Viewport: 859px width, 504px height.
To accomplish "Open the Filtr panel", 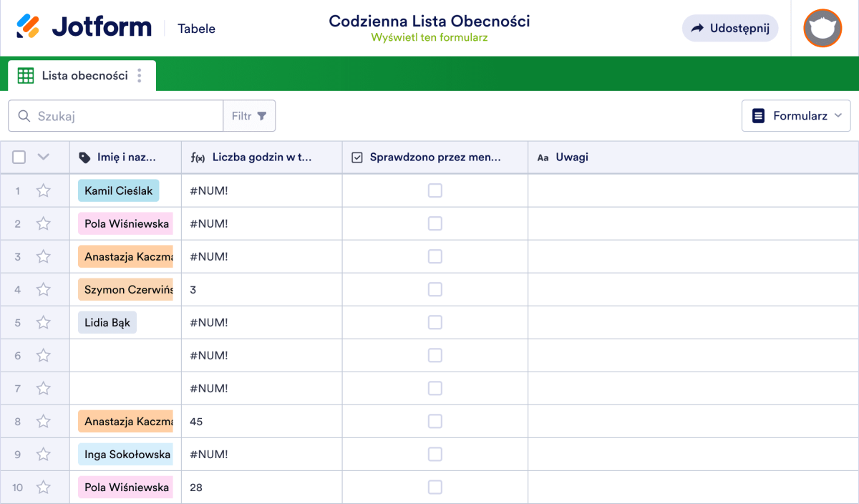I will pos(249,115).
